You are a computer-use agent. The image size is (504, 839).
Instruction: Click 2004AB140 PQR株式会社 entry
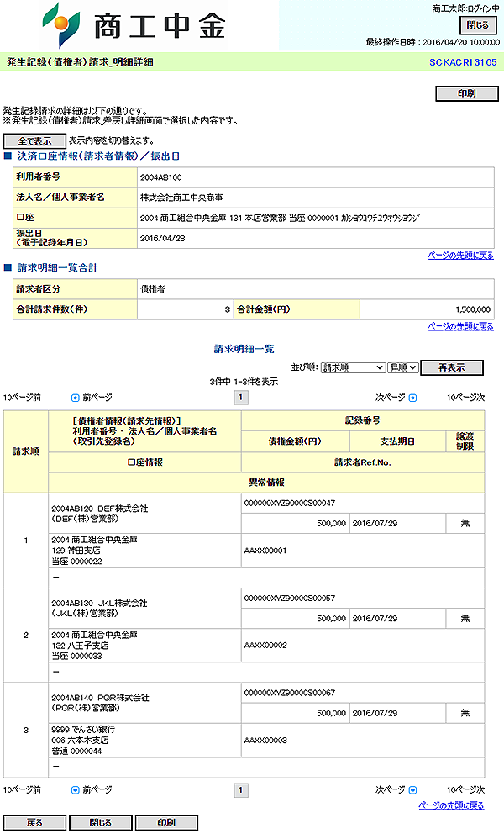click(101, 699)
